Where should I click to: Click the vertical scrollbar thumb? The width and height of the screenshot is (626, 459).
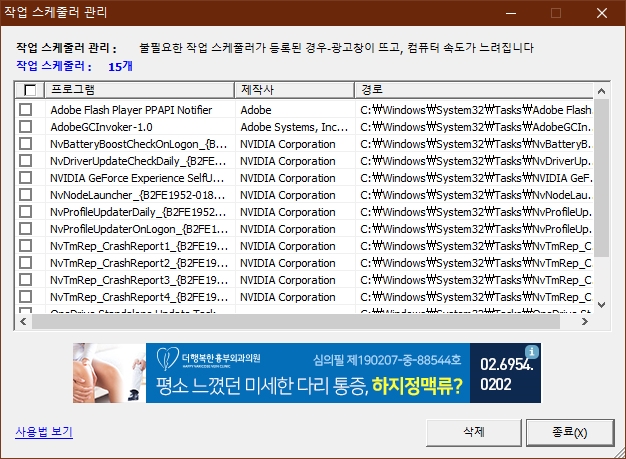click(602, 178)
